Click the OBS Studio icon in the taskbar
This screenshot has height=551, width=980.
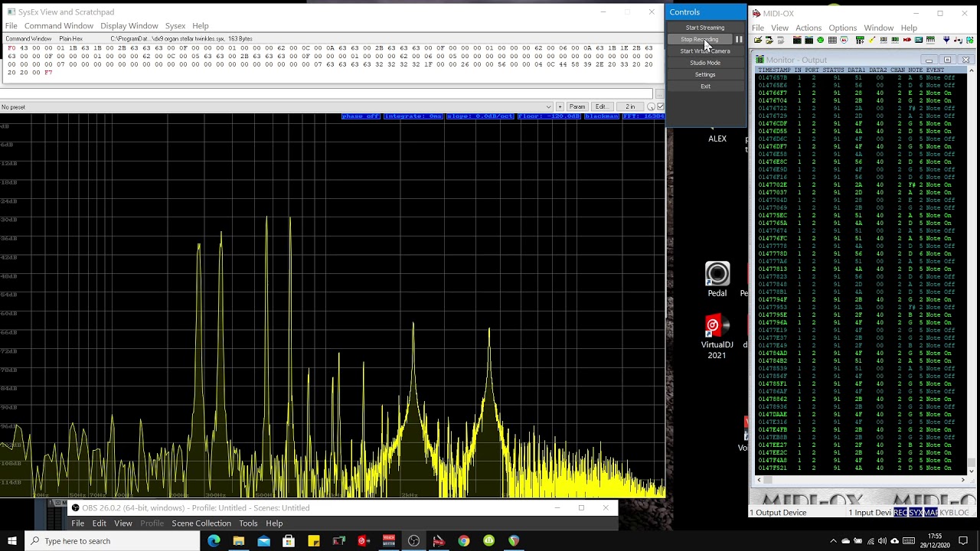click(x=413, y=541)
